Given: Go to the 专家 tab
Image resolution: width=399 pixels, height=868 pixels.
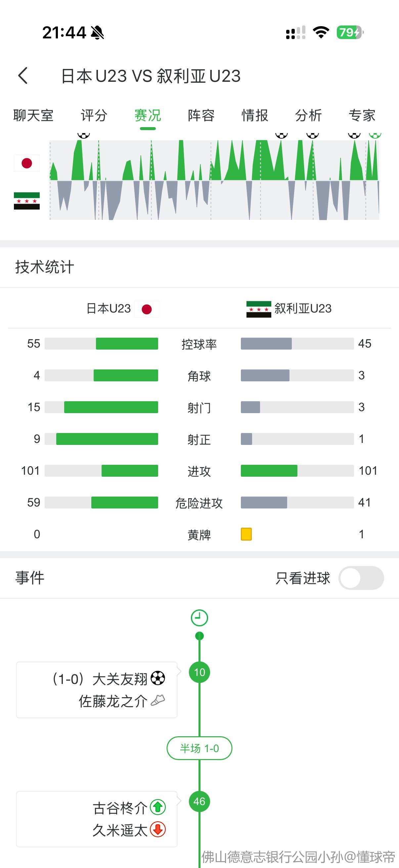Looking at the screenshot, I should coord(362,116).
